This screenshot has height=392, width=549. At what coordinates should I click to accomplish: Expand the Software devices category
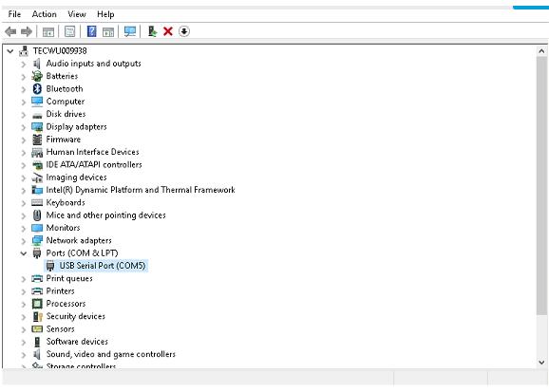pos(24,342)
